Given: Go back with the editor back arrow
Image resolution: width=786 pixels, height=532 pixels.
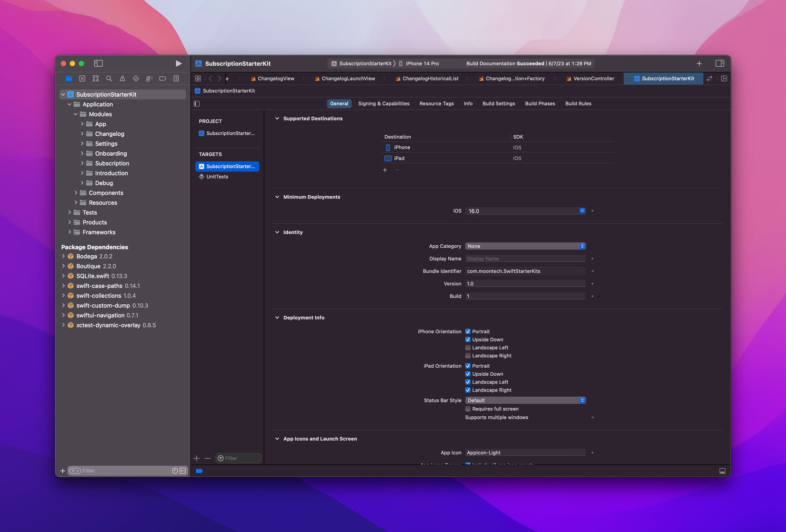Looking at the screenshot, I should 211,79.
